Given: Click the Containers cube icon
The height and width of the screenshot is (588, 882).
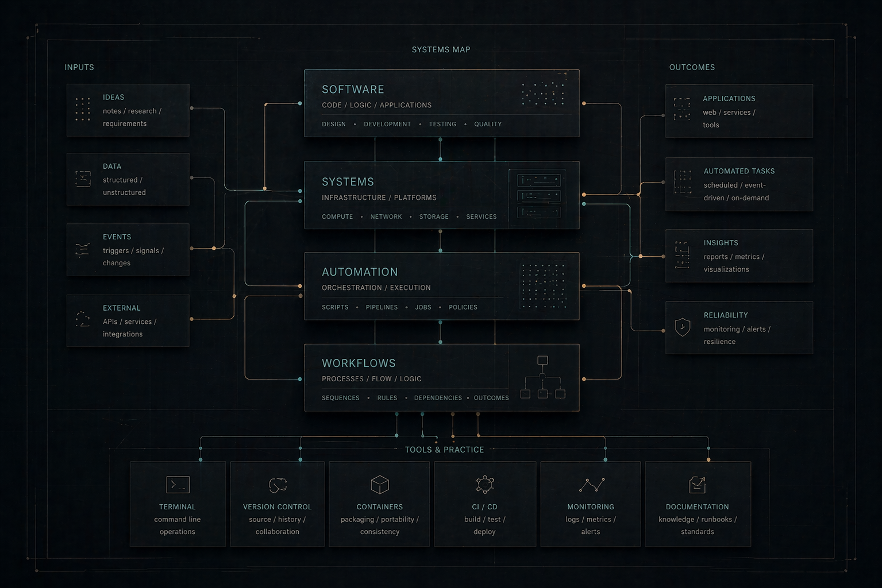Looking at the screenshot, I should (380, 485).
